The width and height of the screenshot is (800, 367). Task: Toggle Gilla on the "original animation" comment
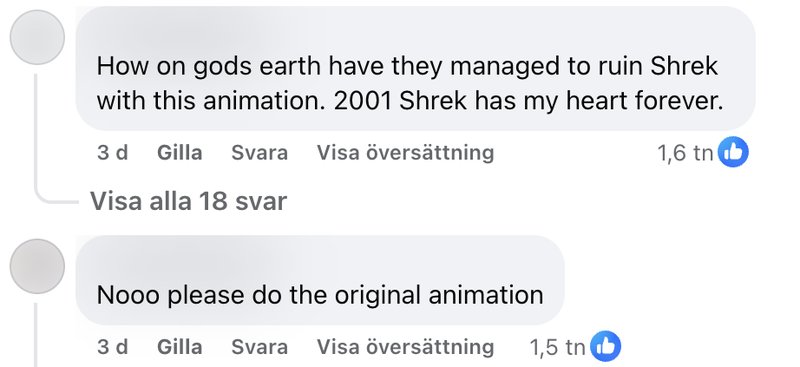click(180, 347)
